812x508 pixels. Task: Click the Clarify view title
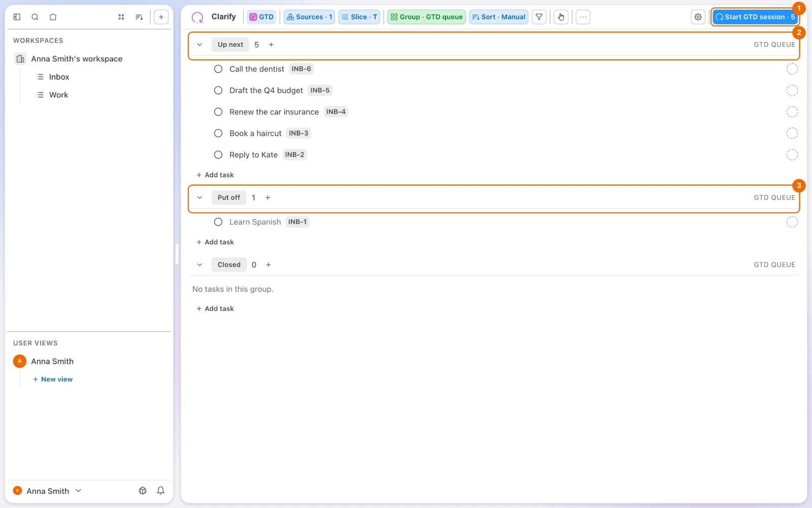[224, 17]
